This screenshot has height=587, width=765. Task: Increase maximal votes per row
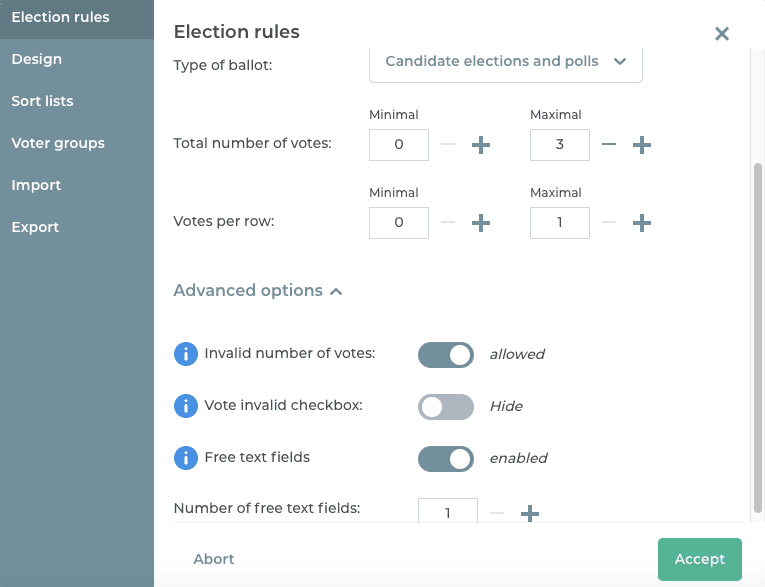(642, 223)
